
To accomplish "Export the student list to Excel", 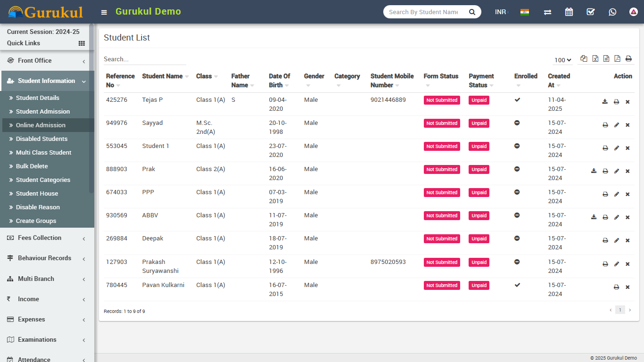I will (x=595, y=58).
